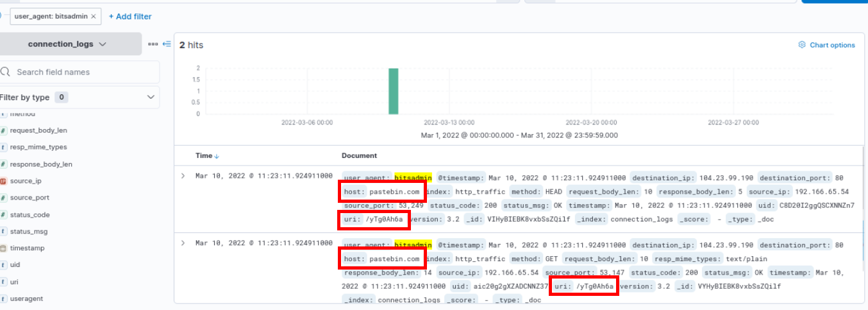Viewport: 868px width, 310px height.
Task: Open index pattern options (three dots)
Action: tap(153, 44)
